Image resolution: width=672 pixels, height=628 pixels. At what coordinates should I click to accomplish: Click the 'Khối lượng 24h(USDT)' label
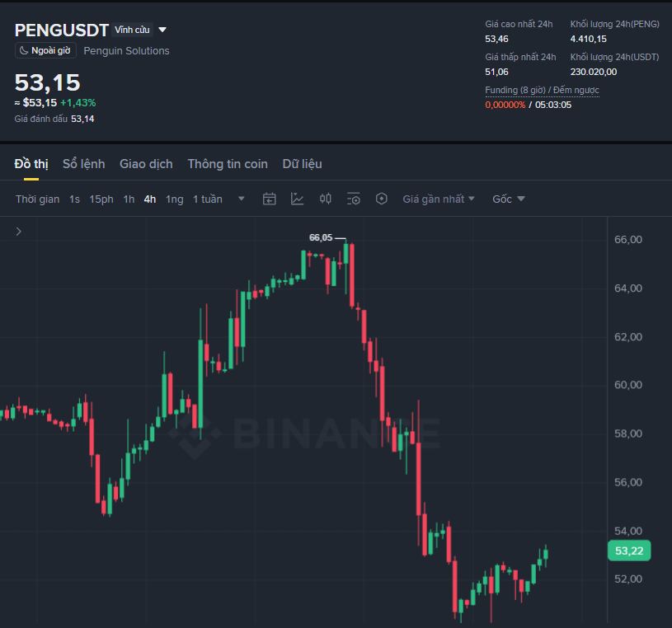tap(614, 58)
